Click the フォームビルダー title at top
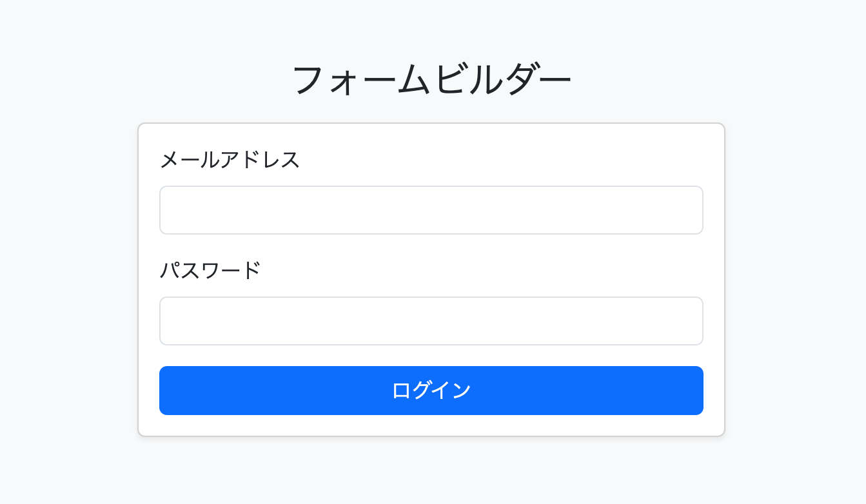 pos(432,80)
